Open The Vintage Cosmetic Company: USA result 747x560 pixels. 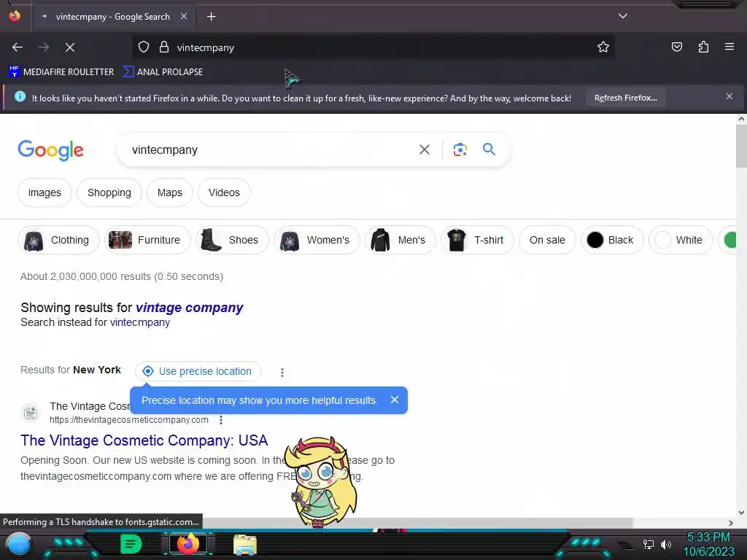pyautogui.click(x=144, y=440)
